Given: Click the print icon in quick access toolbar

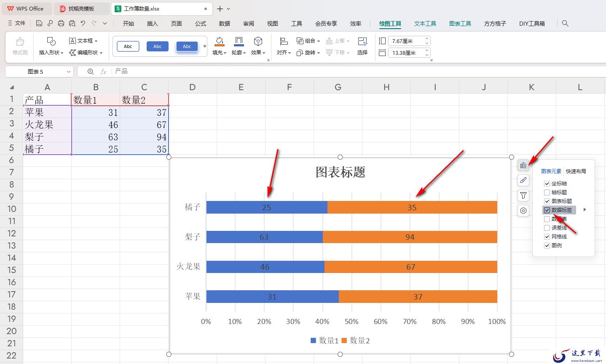Looking at the screenshot, I should point(61,24).
